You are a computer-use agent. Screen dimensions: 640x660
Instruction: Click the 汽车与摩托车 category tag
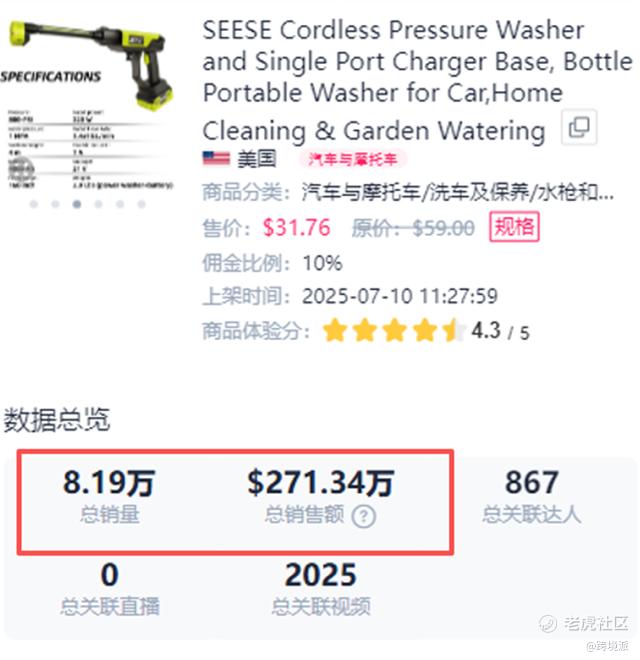pyautogui.click(x=353, y=159)
